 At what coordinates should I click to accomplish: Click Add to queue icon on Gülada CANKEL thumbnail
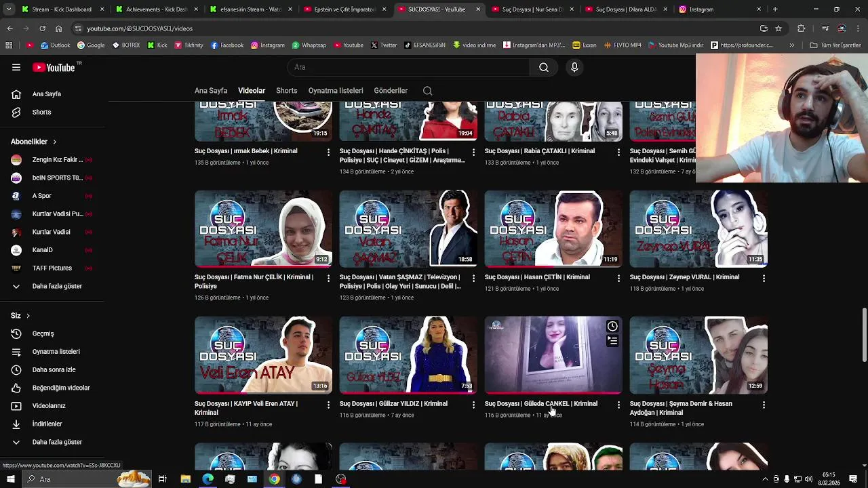tap(612, 341)
